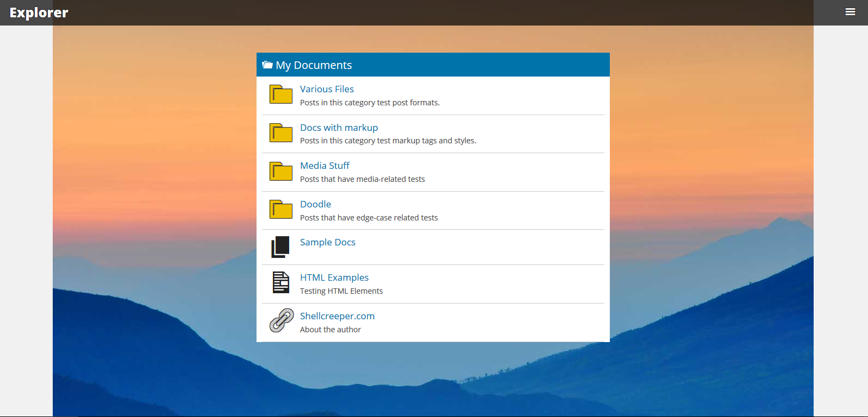
Task: Open the Sample Docs link
Action: tap(327, 242)
